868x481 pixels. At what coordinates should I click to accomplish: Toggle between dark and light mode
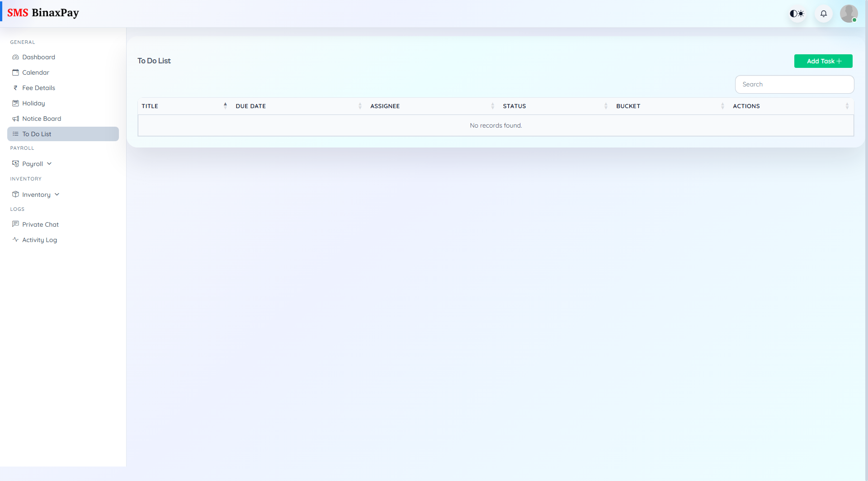tap(797, 13)
